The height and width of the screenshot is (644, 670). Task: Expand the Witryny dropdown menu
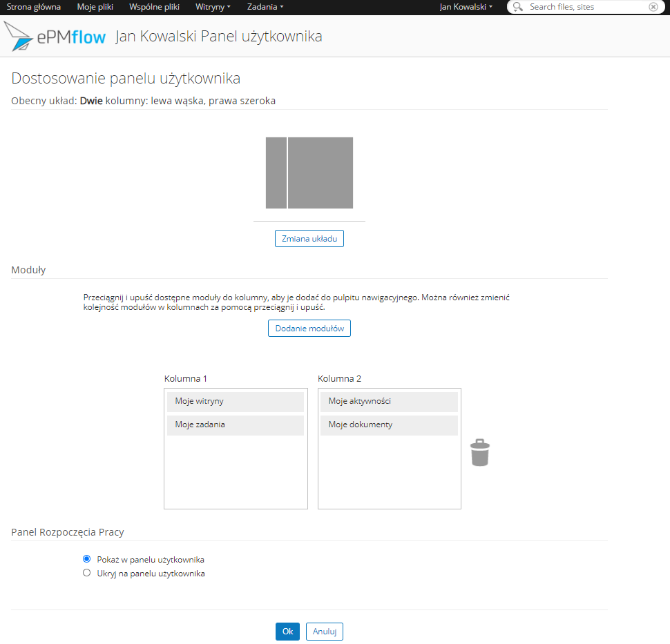213,7
